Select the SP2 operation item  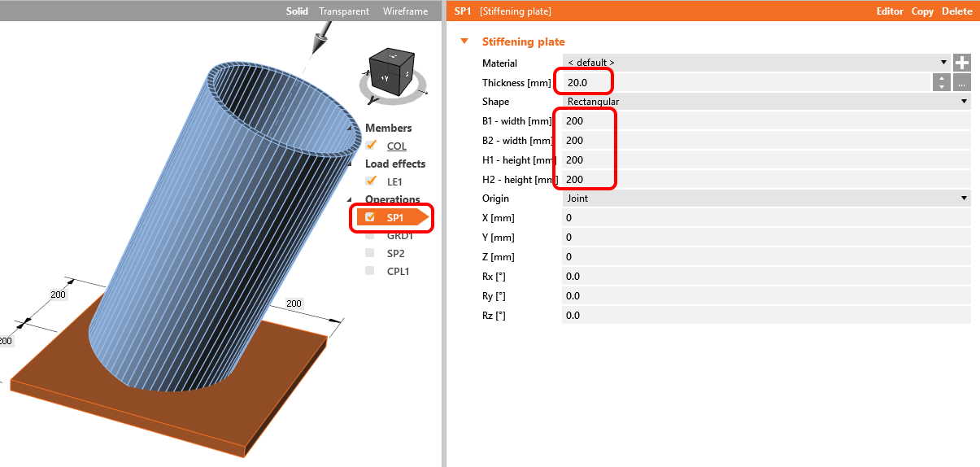click(x=396, y=254)
